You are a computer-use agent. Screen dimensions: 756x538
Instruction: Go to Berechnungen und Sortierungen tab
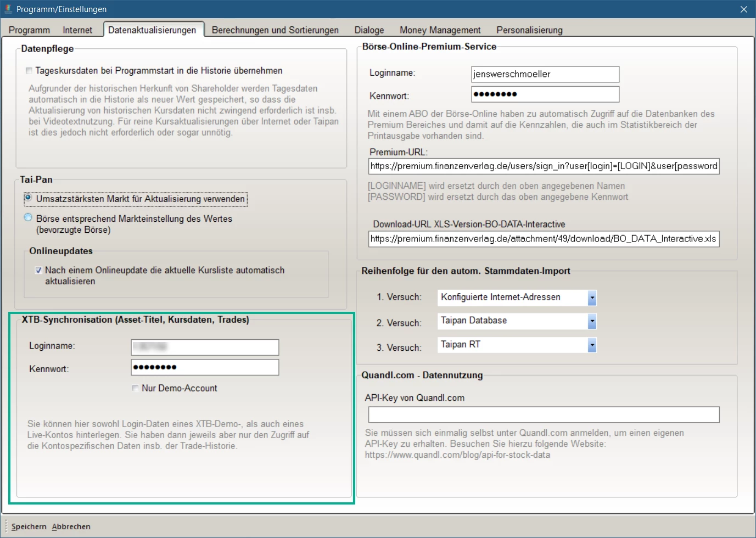[275, 30]
